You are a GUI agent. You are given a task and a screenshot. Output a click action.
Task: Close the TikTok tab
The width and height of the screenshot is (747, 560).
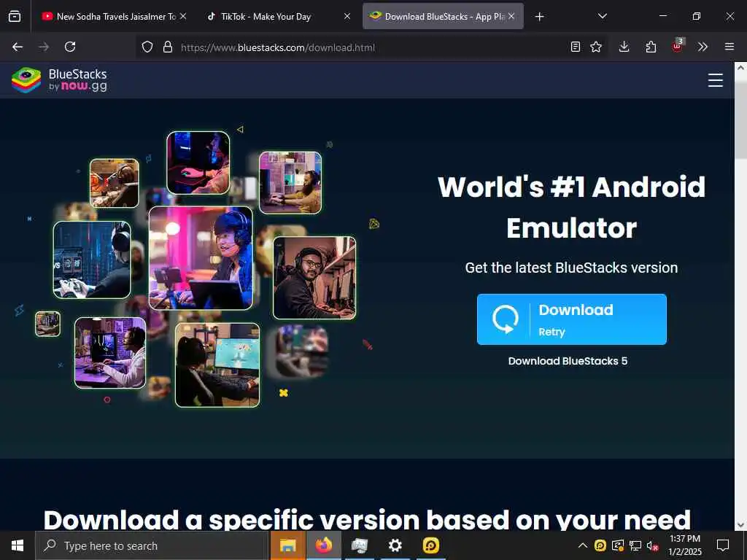pyautogui.click(x=347, y=16)
